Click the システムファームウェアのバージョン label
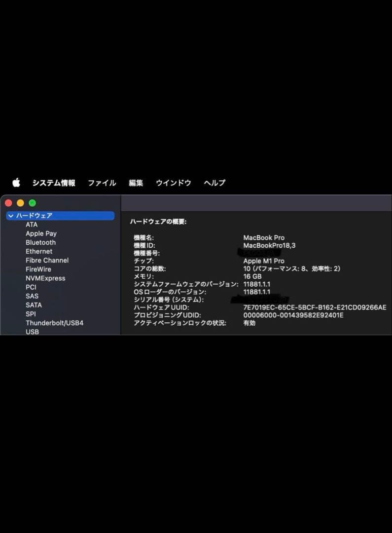Image resolution: width=392 pixels, height=533 pixels. 186,284
